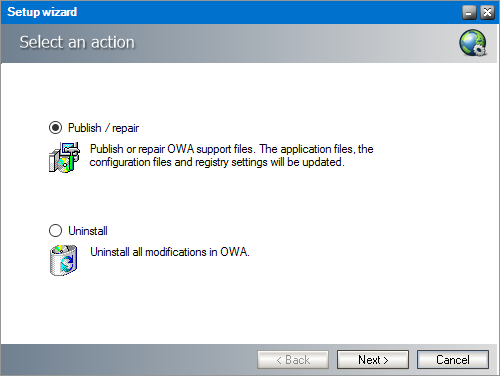Click the "Select an action" heading

point(77,42)
